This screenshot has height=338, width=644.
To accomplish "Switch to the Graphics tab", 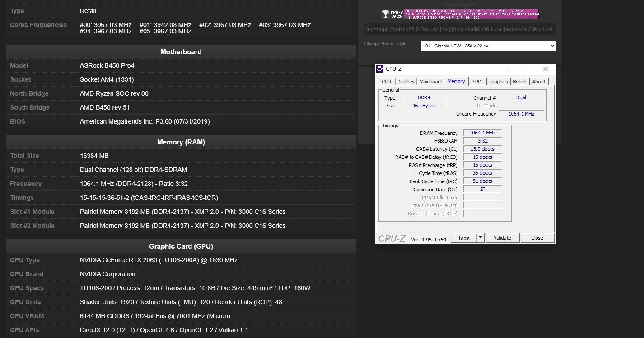I will tap(499, 82).
